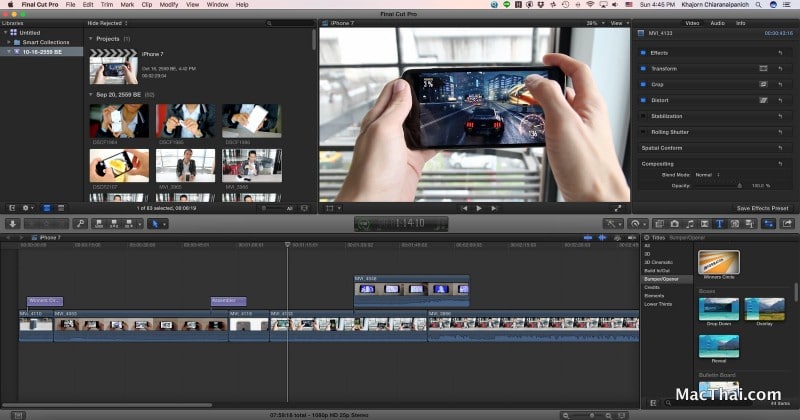The height and width of the screenshot is (420, 800).
Task: Open the Hide Rejected filter dropdown
Action: [107, 23]
